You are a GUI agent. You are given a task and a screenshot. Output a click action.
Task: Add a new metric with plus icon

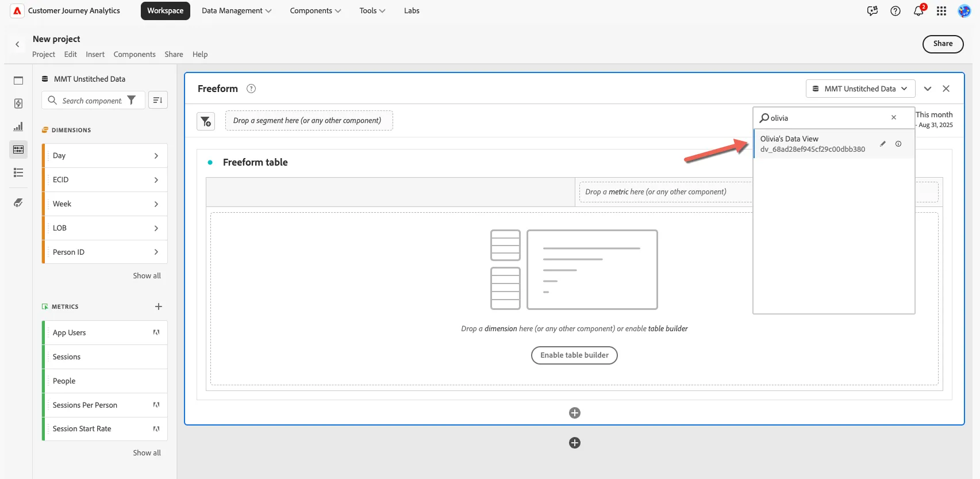pos(159,306)
